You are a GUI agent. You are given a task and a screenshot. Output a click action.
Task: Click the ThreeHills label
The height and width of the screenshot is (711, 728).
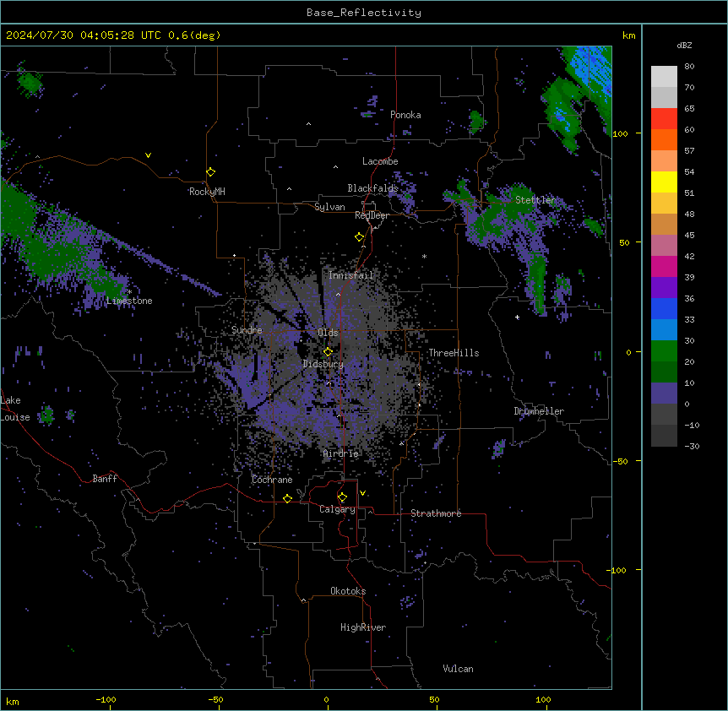(454, 353)
